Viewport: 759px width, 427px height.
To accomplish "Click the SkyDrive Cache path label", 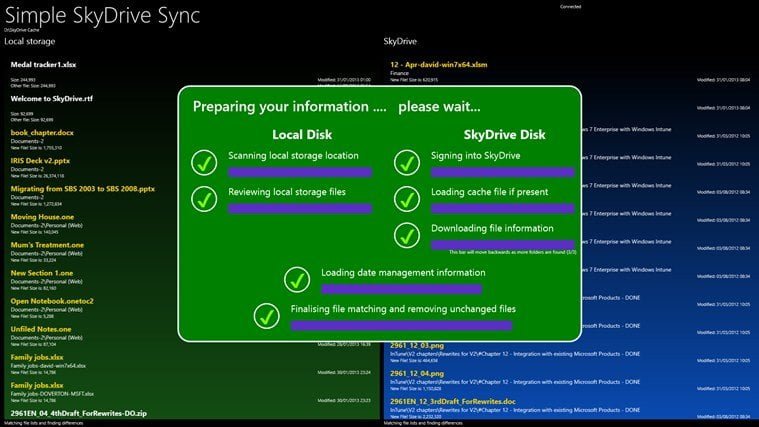I will click(x=22, y=30).
